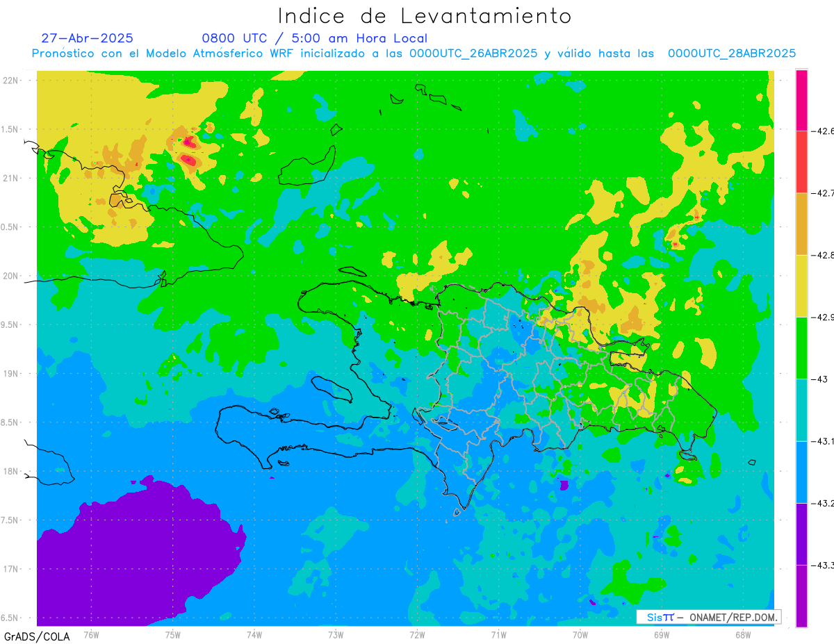Click the "71W" longitude label
The height and width of the screenshot is (644, 834).
pos(498,634)
